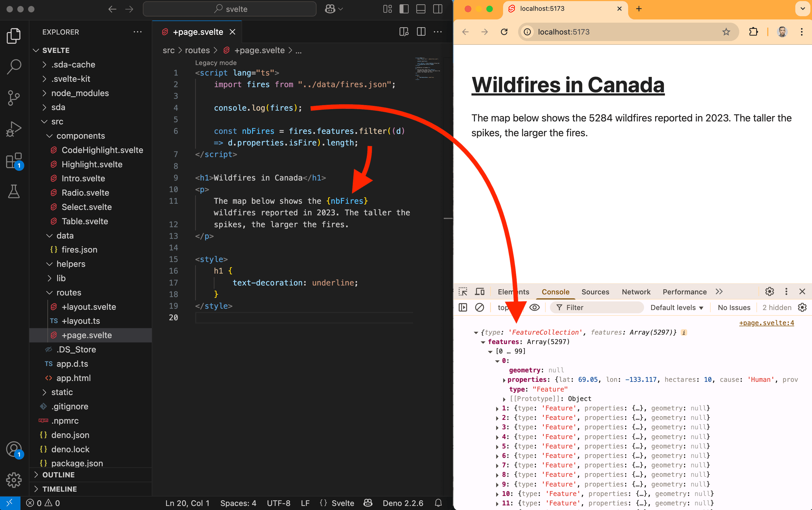Viewport: 812px width, 510px height.
Task: Expand the TIMELINE section
Action: pos(90,489)
